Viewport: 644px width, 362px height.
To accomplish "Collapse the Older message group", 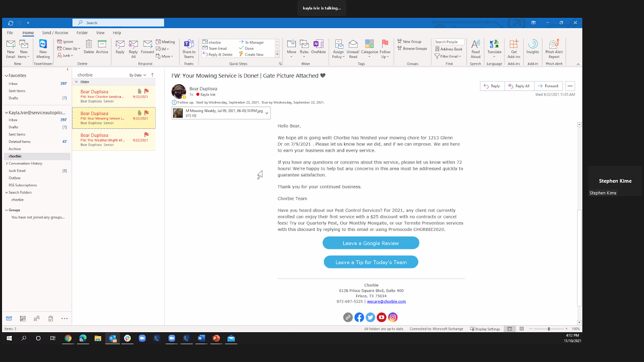I will pyautogui.click(x=76, y=82).
